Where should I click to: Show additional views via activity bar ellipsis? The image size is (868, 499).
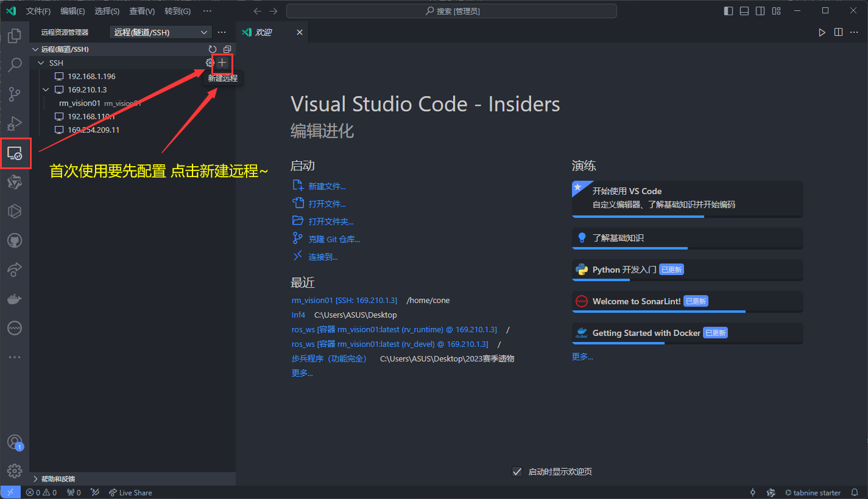[x=15, y=357]
